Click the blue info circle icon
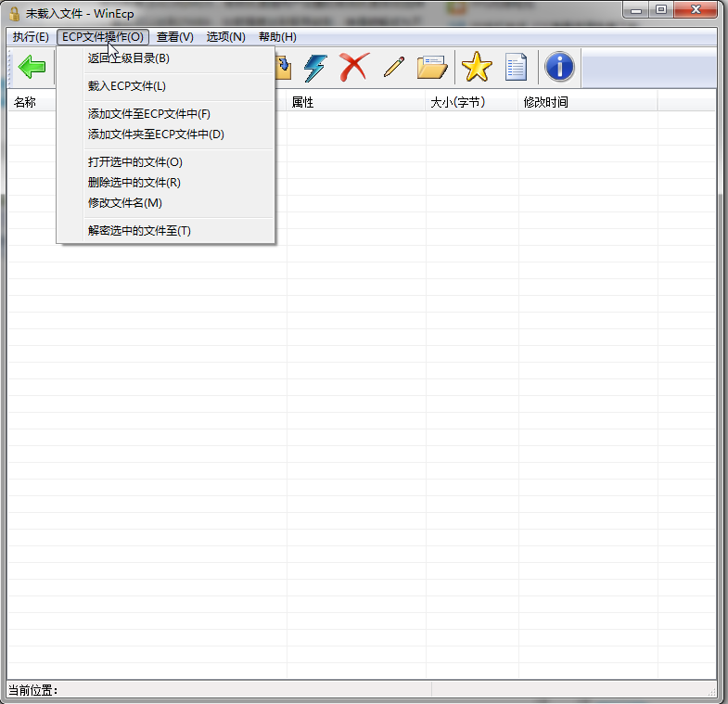This screenshot has height=704, width=728. pos(559,67)
